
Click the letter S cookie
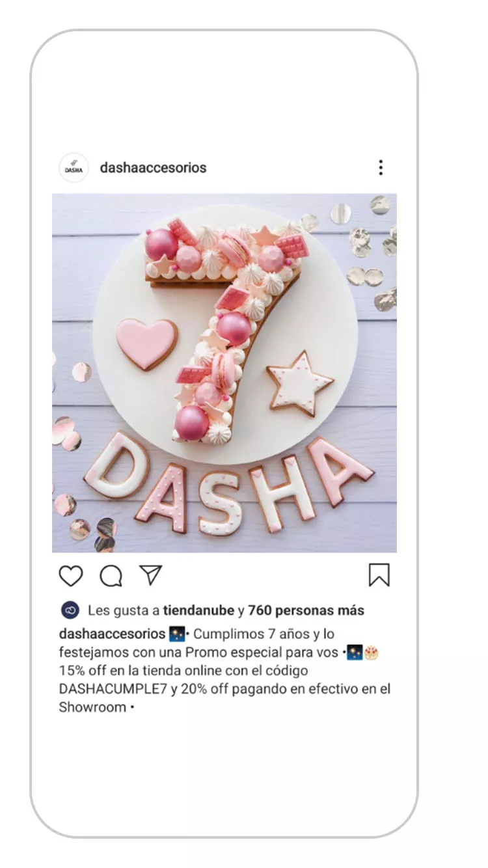220,502
